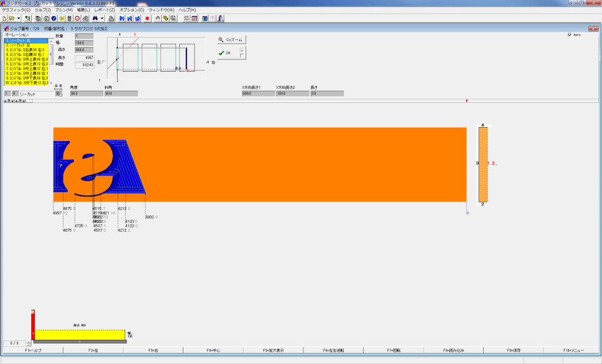Click F10=メニュー function key button
This screenshot has width=602, height=364.
click(x=574, y=350)
